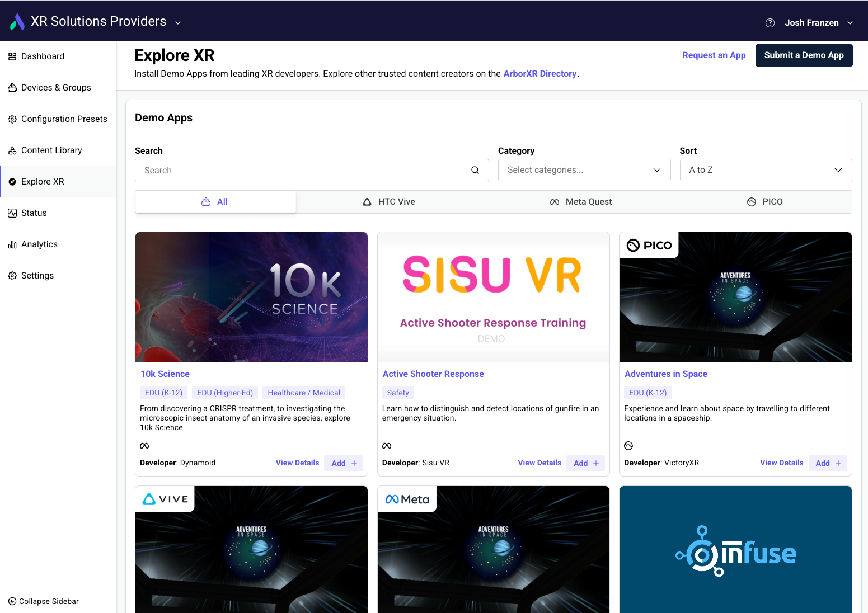
Task: Open the Select categories dropdown
Action: click(x=584, y=170)
